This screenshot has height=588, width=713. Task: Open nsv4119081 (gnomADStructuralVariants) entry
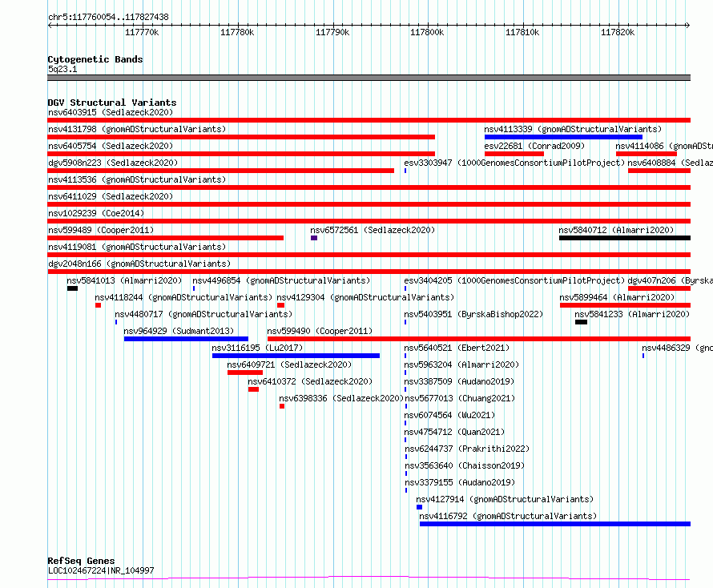(x=137, y=247)
